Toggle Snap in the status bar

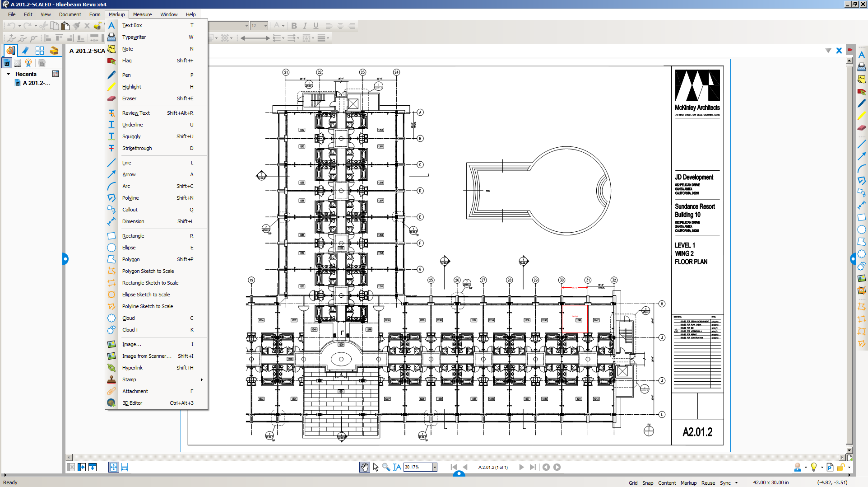coord(647,483)
